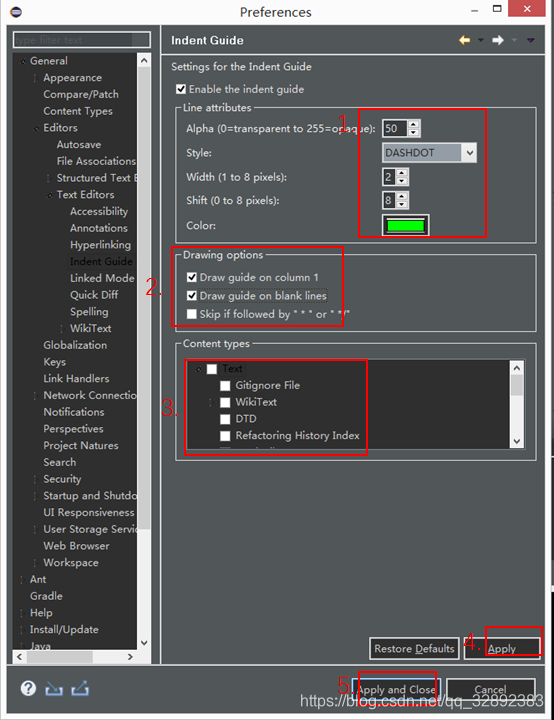Increase the Alpha value stepper
Screen dimensions: 554x720
click(413, 124)
